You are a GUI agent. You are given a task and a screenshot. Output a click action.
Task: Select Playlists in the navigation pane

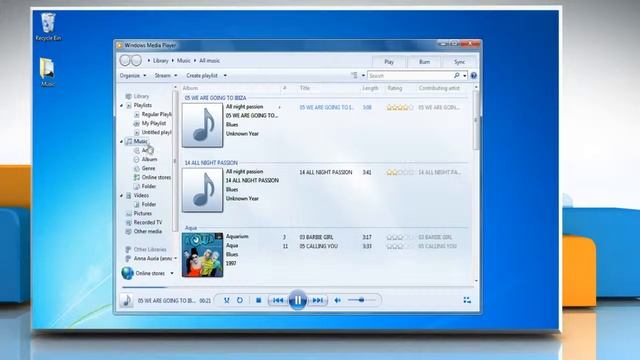pyautogui.click(x=142, y=105)
